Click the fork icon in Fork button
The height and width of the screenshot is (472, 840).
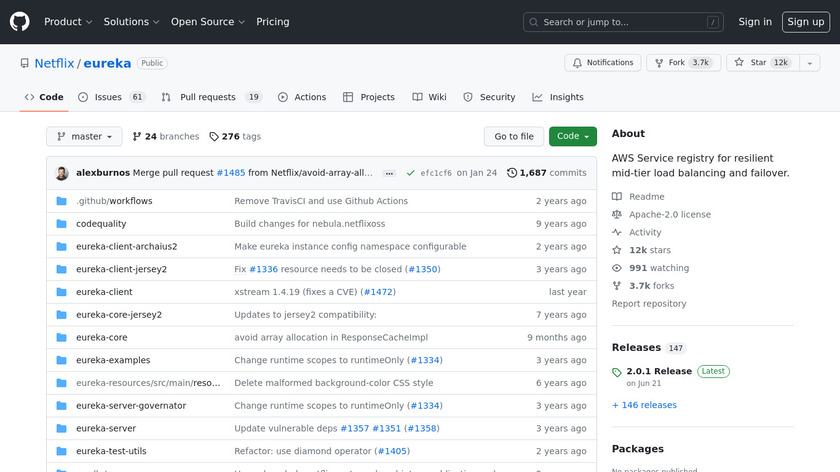point(659,63)
